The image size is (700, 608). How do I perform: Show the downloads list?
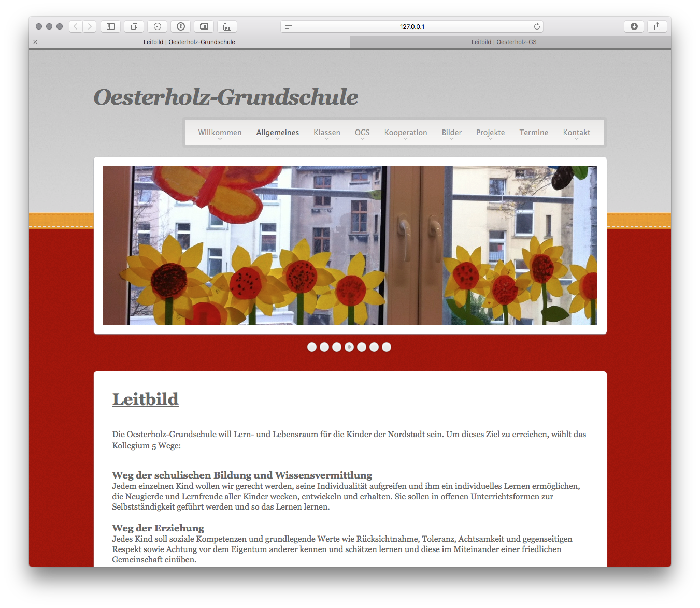(x=634, y=26)
